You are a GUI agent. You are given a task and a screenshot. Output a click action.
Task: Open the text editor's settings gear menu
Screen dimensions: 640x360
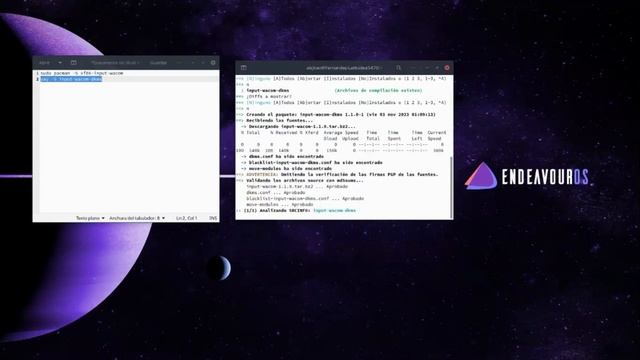(x=213, y=63)
